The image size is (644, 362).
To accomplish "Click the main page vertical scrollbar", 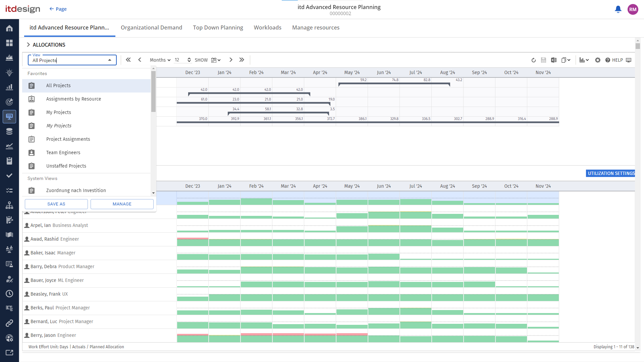I will [638, 46].
